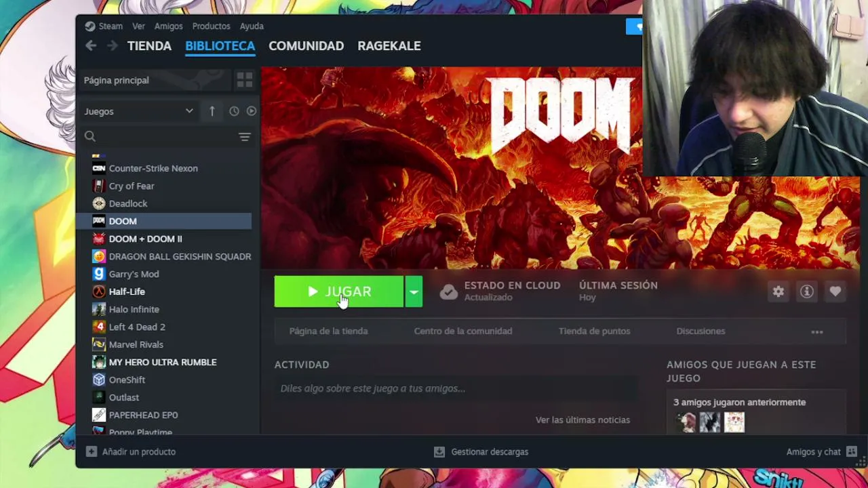Open the Ver menu

(x=139, y=26)
